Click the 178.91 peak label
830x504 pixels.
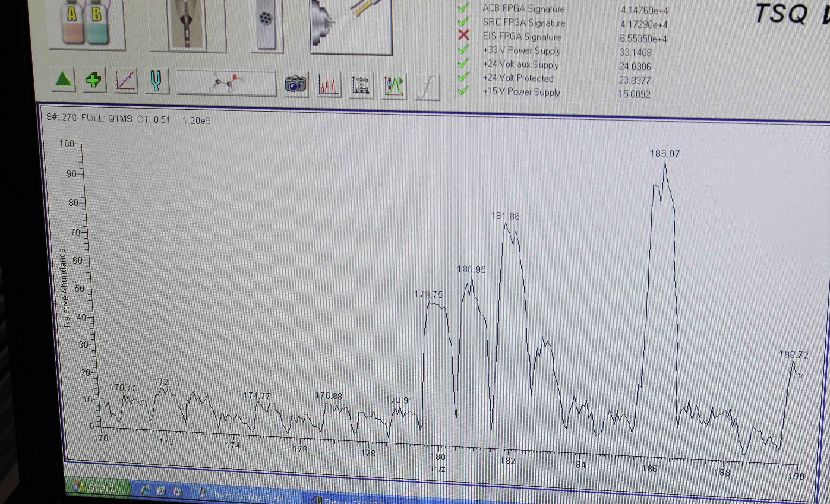pyautogui.click(x=399, y=400)
